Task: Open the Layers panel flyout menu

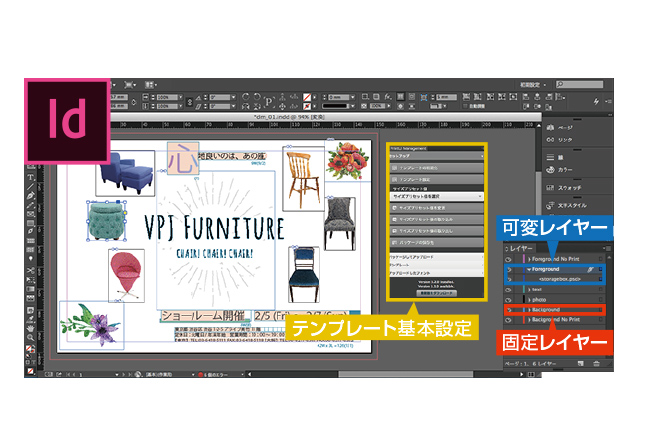Action: click(x=607, y=248)
